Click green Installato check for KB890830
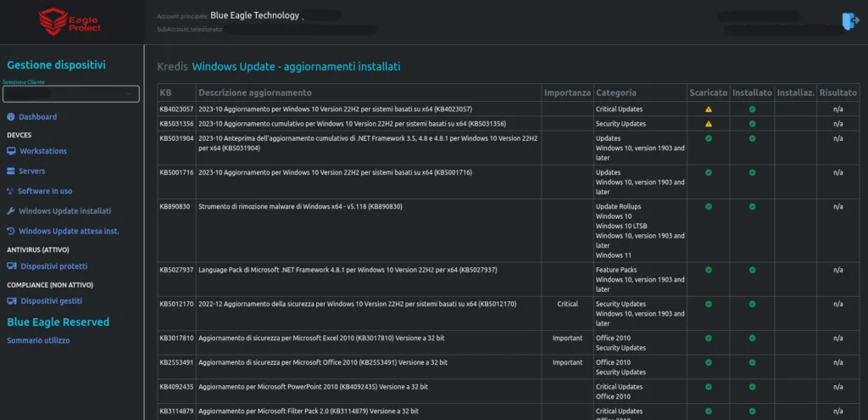This screenshot has height=420, width=868. click(752, 206)
